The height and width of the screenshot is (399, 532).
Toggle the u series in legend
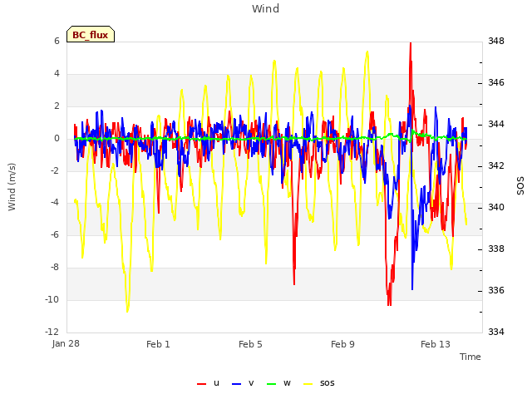pyautogui.click(x=209, y=383)
